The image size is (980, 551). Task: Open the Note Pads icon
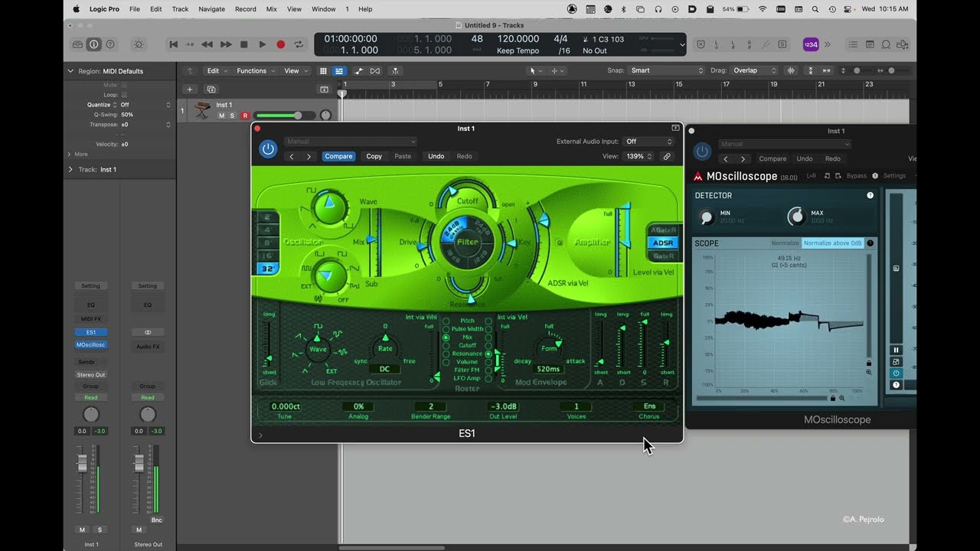[x=870, y=44]
